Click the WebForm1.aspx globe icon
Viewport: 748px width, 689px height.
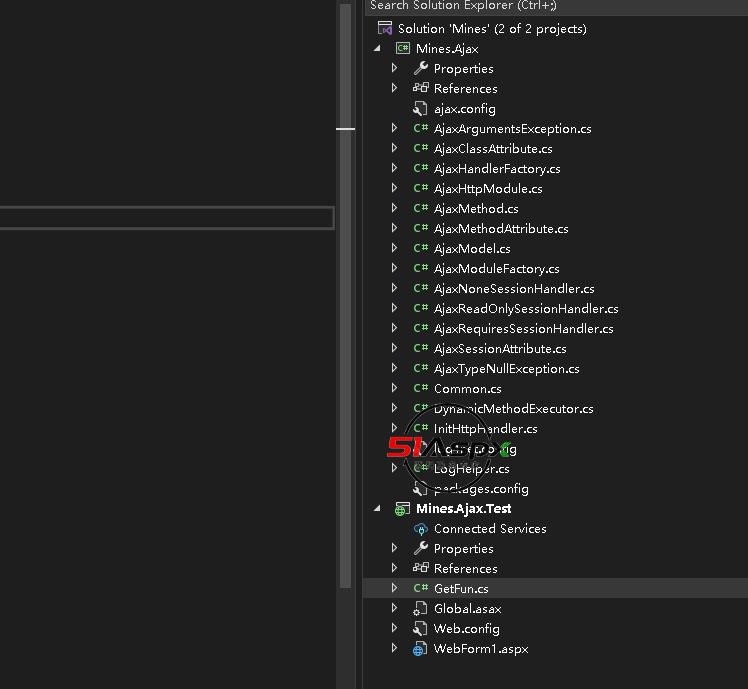click(421, 648)
